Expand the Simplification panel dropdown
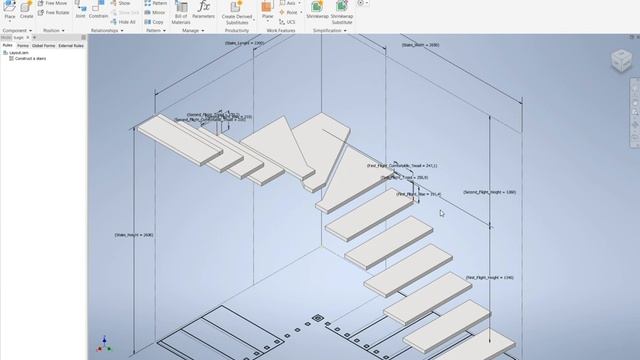 pyautogui.click(x=345, y=31)
